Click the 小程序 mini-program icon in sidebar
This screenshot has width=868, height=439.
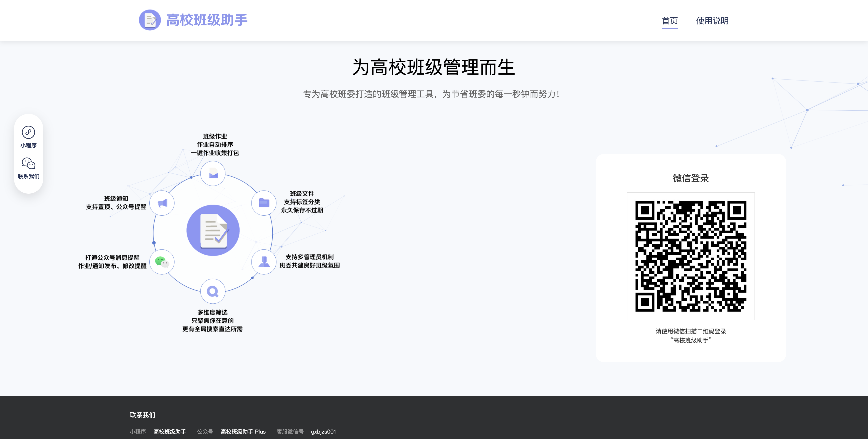point(28,132)
